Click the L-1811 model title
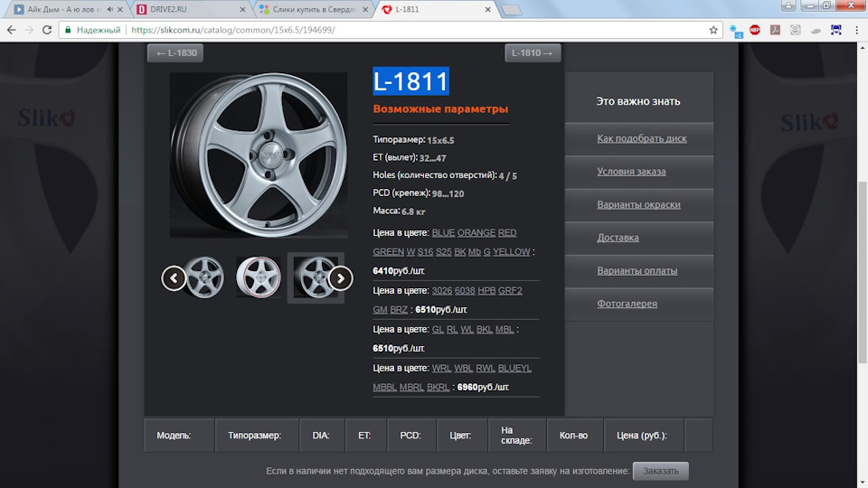Image resolution: width=868 pixels, height=488 pixels. pyautogui.click(x=410, y=81)
